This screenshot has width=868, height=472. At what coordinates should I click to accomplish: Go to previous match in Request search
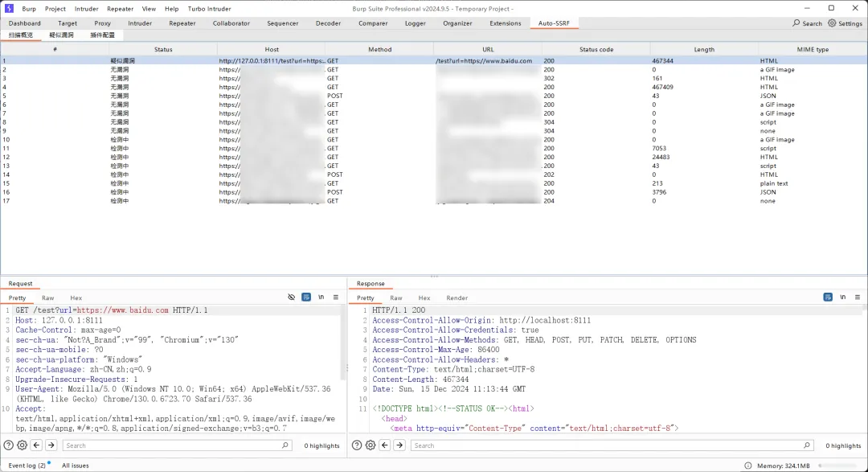click(x=36, y=445)
